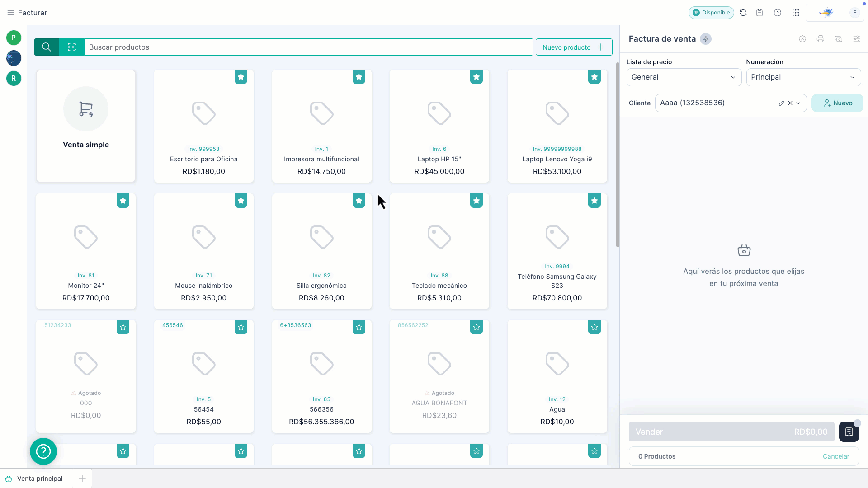This screenshot has height=488, width=868.
Task: Click the barcode scanner icon
Action: point(72,47)
